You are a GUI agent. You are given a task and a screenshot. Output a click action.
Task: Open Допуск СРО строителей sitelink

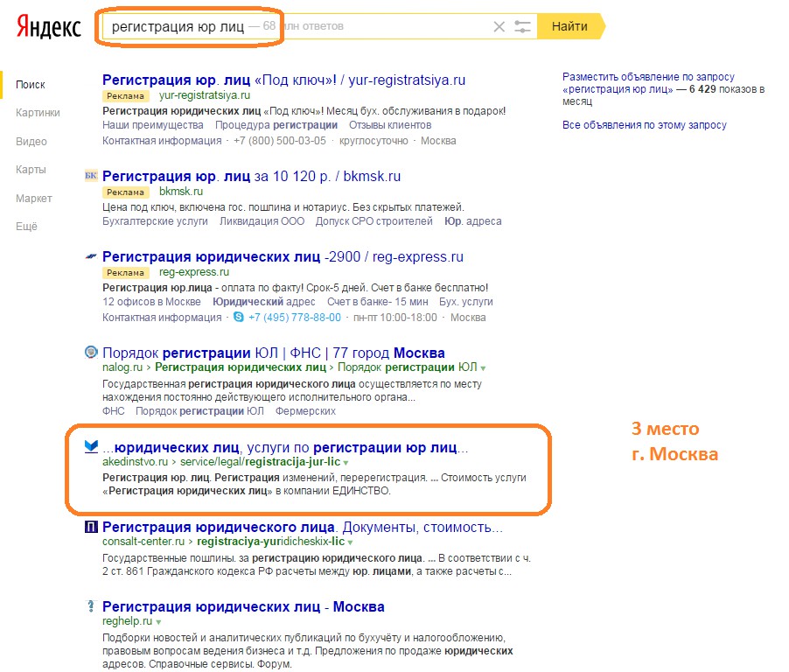click(x=374, y=221)
